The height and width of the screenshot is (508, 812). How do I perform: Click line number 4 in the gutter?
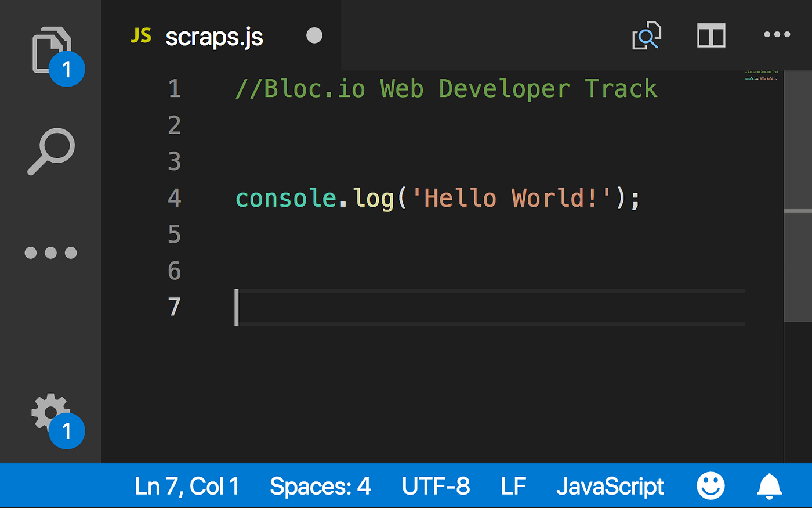[x=174, y=198]
